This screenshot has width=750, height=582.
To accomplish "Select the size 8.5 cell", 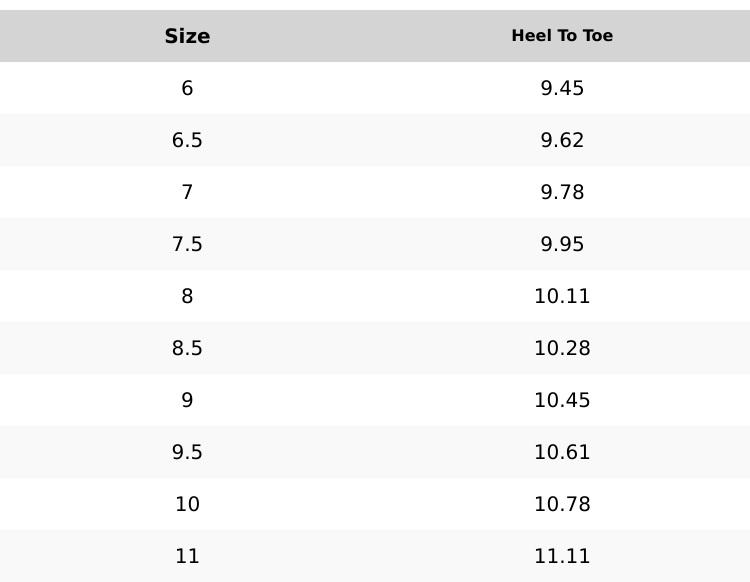I will pyautogui.click(x=187, y=348).
